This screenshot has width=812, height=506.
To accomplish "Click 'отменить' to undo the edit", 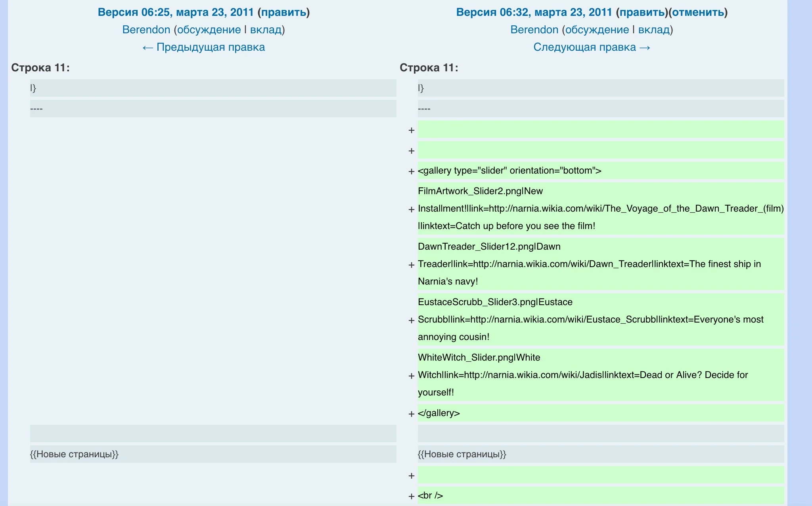I will point(698,12).
